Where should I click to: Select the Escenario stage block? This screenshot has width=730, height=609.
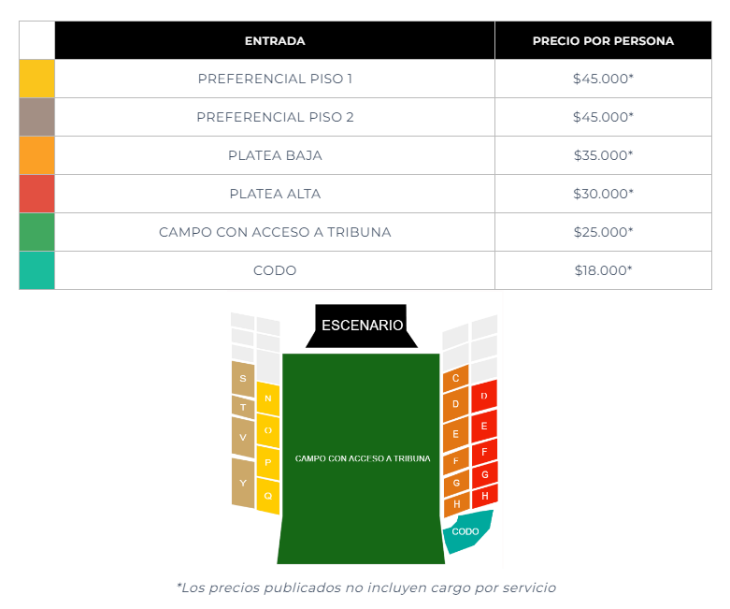click(362, 326)
